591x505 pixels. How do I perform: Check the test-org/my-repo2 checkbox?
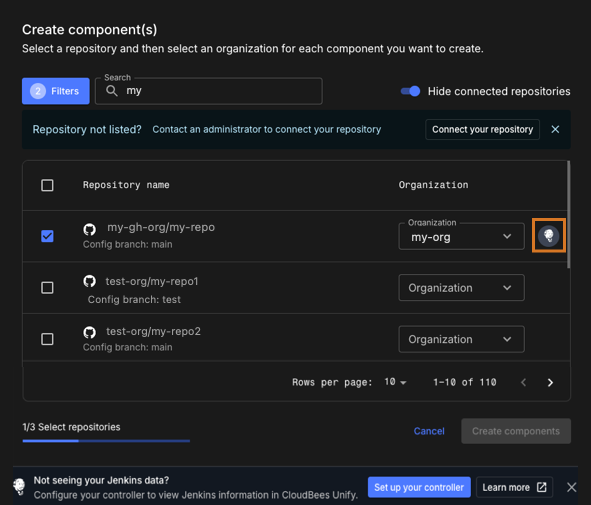coord(47,339)
